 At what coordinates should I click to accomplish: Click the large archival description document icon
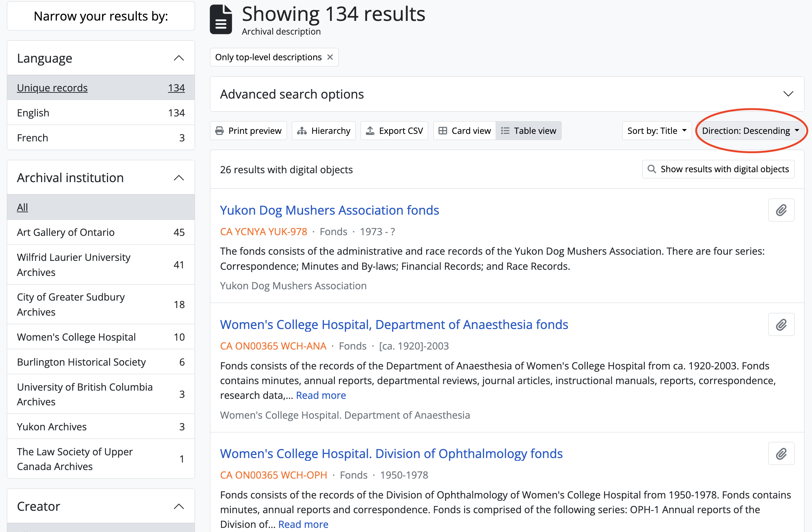221,20
